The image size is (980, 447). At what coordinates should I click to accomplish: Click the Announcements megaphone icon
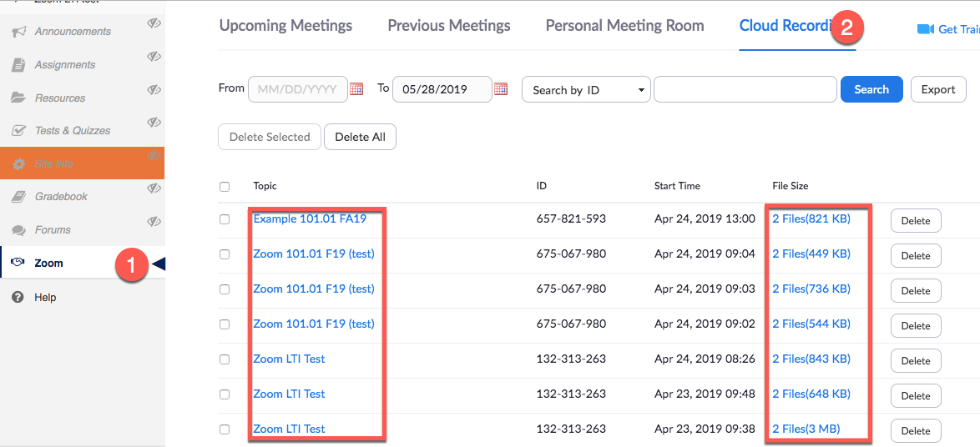pyautogui.click(x=18, y=32)
